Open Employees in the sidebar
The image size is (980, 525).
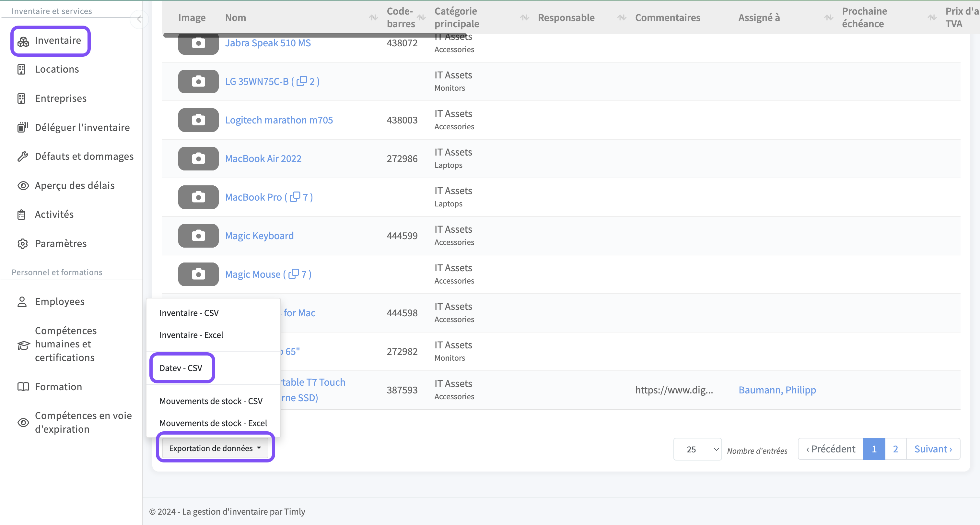[60, 302]
